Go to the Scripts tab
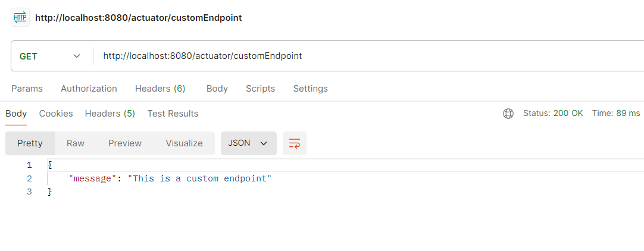 click(260, 89)
